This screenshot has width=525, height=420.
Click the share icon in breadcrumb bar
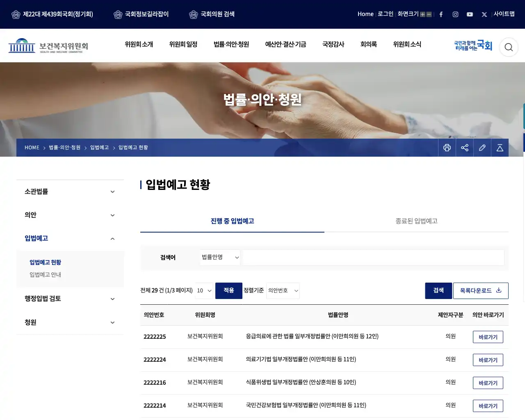click(465, 148)
